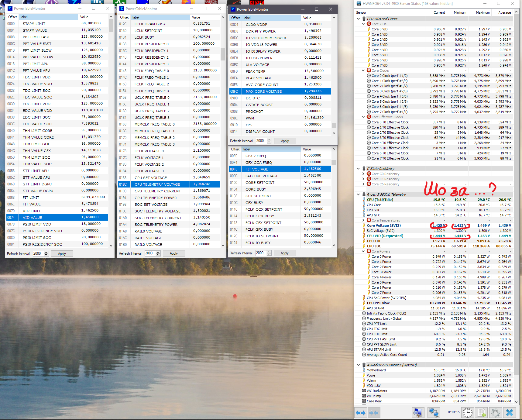Click red X icon beside Core Powers
The height and width of the screenshot is (420, 522).
pos(369,251)
